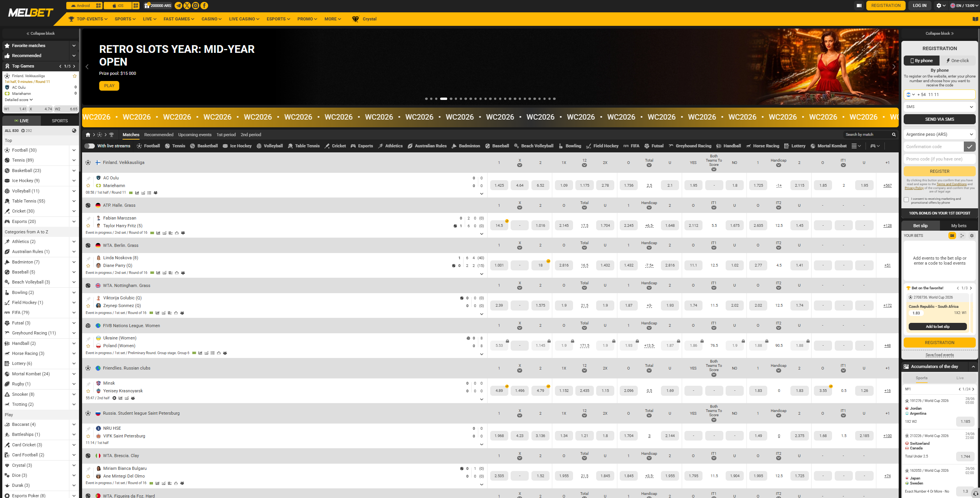The height and width of the screenshot is (498, 980).
Task: Open statistics icon for AC Oulu match
Action: tap(137, 192)
